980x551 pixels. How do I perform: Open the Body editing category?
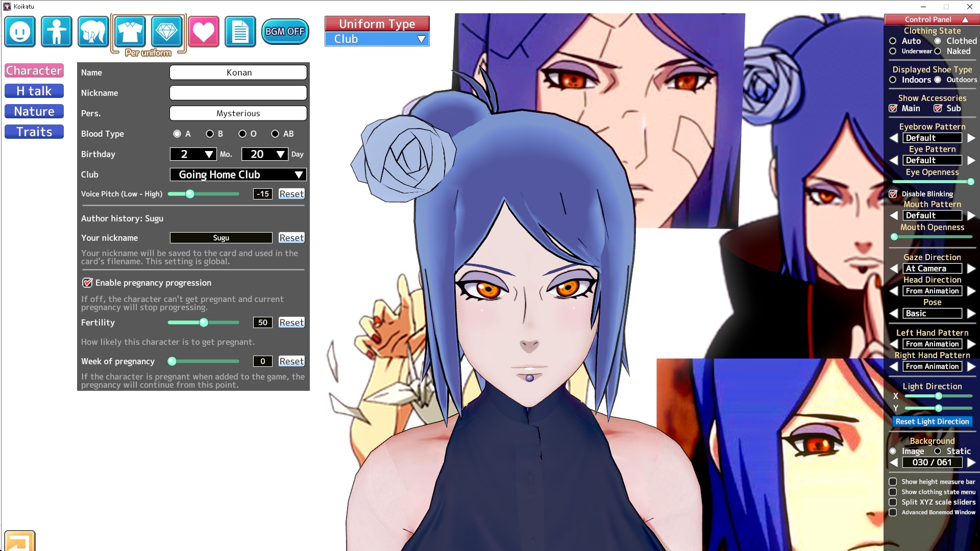click(x=57, y=32)
